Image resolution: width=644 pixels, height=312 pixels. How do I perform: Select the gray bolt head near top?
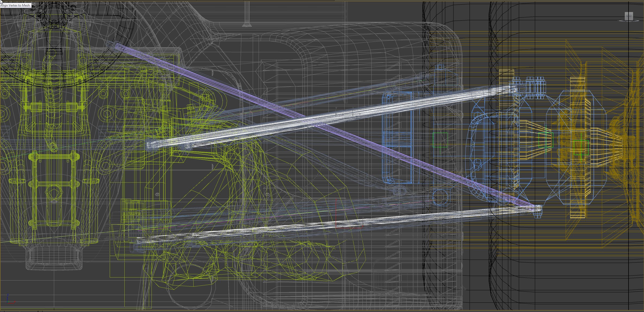(x=247, y=25)
